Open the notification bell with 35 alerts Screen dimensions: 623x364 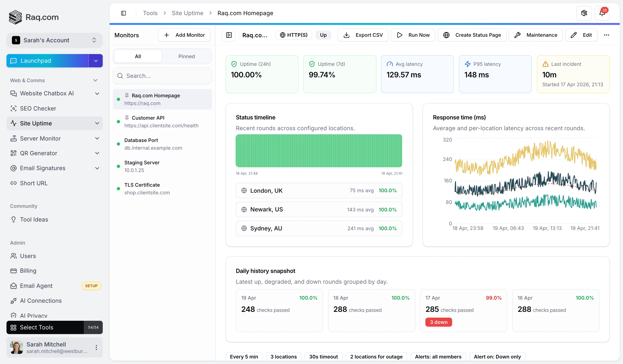[603, 13]
